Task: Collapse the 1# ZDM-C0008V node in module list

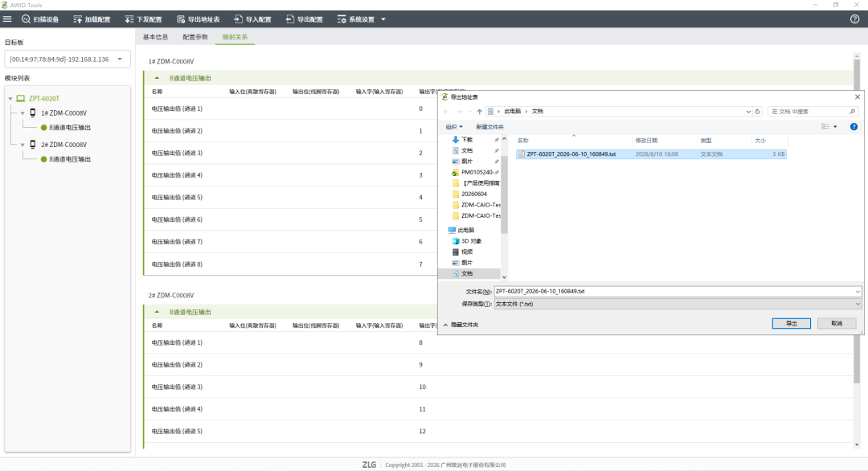Action: click(x=23, y=113)
